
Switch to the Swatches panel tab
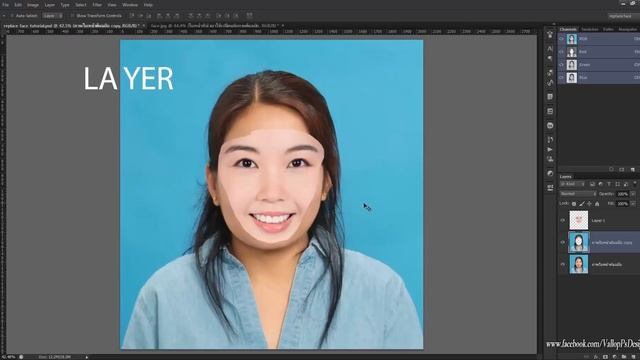point(589,29)
